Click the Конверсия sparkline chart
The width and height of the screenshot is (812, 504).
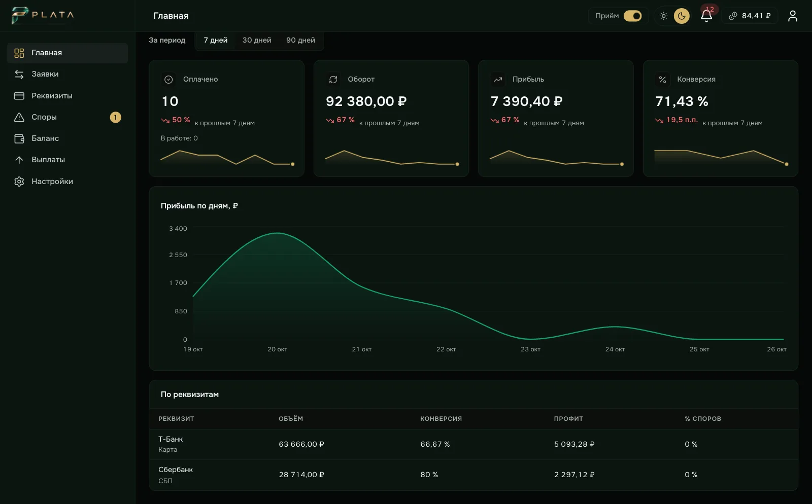tap(721, 157)
